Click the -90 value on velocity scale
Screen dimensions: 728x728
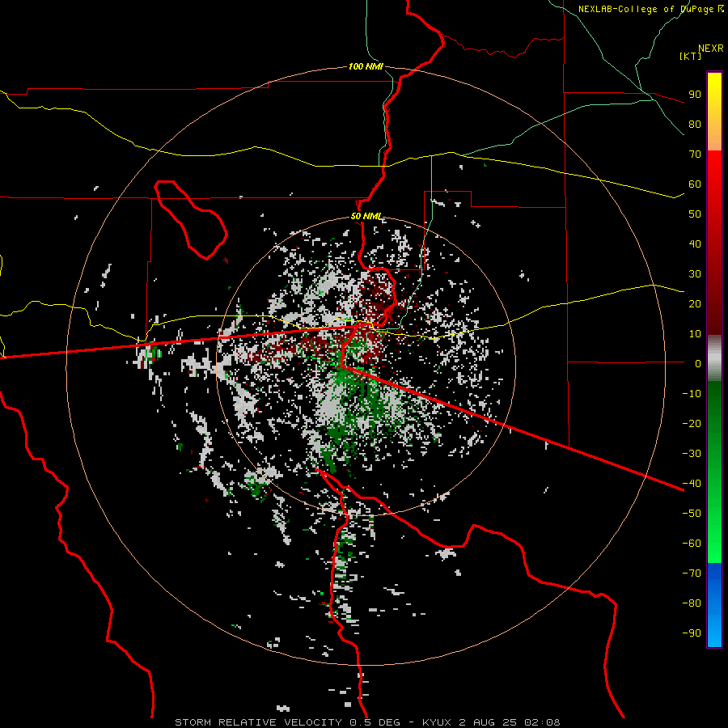click(692, 633)
